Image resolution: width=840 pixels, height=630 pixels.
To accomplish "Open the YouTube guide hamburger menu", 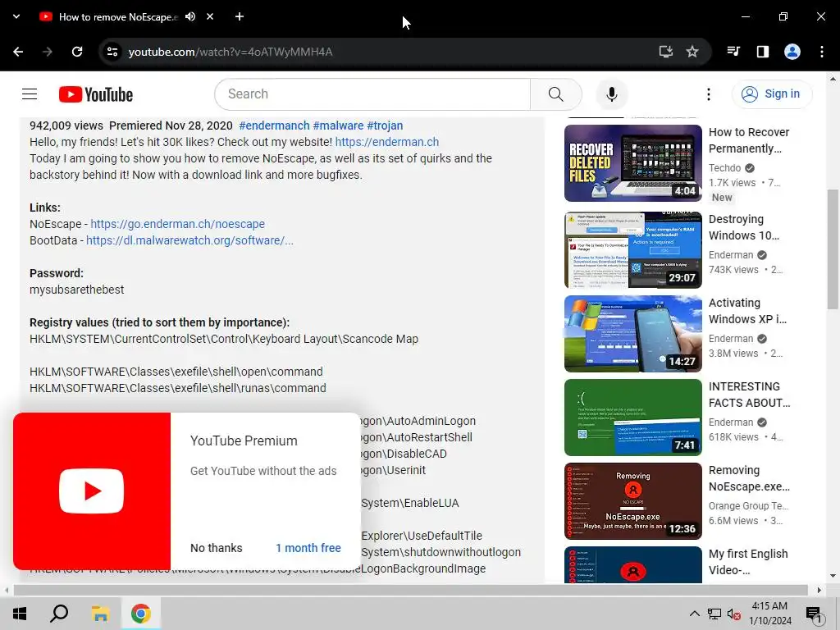I will 30,94.
